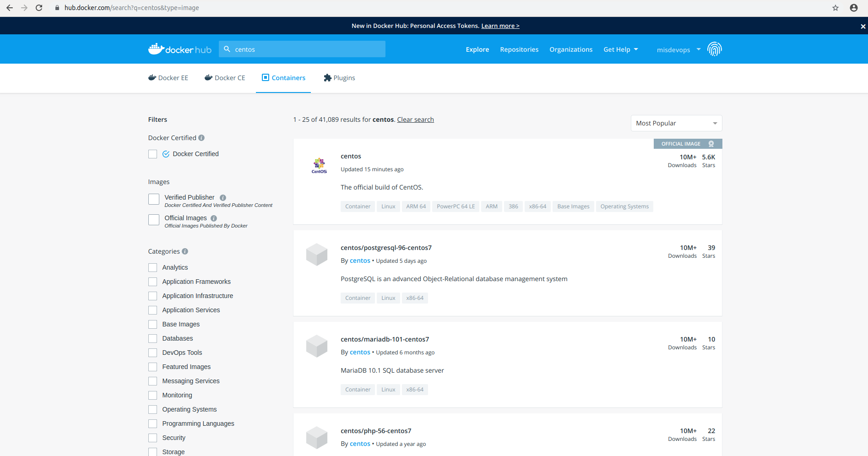Reload the page with refresh icon
The height and width of the screenshot is (456, 868).
click(x=39, y=8)
